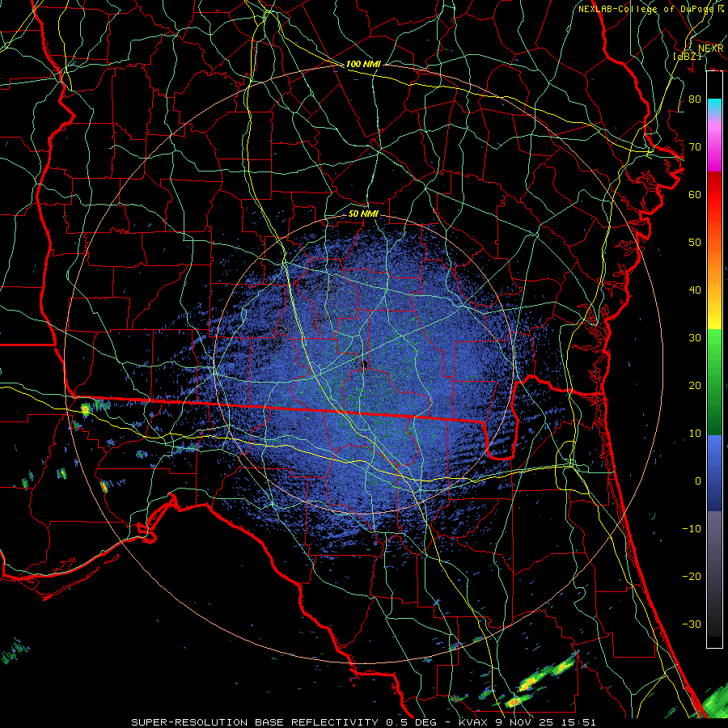728x728 pixels.
Task: Click the 20 value on the dBZ scale
Action: tap(695, 385)
